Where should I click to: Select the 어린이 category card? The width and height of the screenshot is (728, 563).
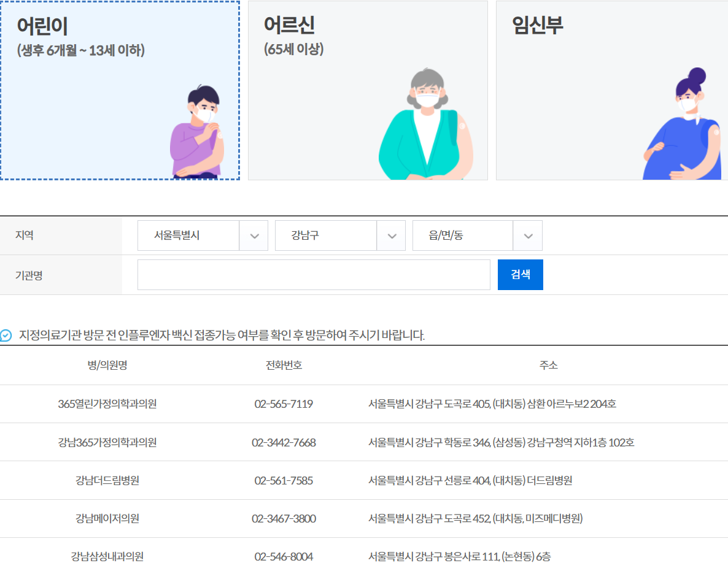pyautogui.click(x=120, y=90)
